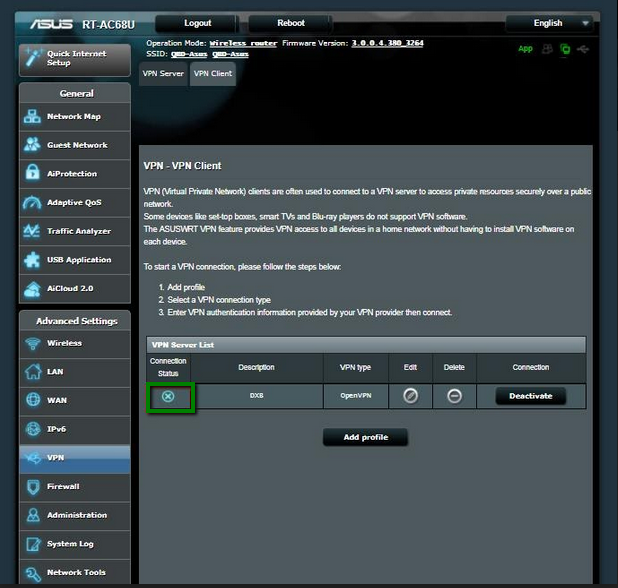Open Guest Network menu item
Image resolution: width=618 pixels, height=588 pixels.
75,145
